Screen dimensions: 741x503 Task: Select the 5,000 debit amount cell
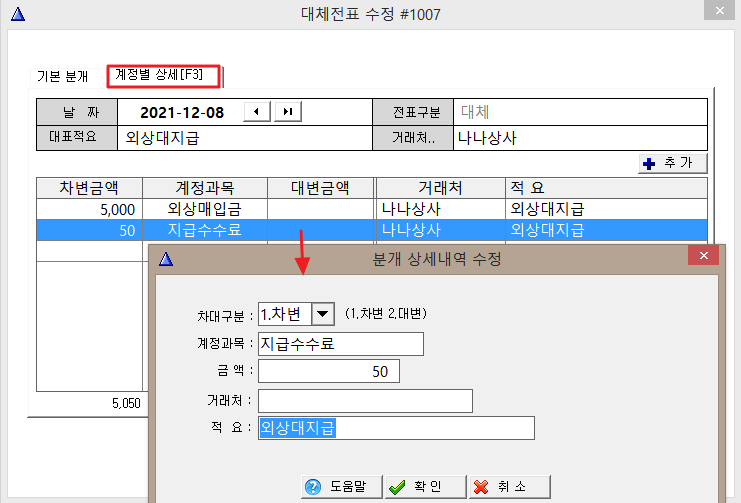click(89, 209)
